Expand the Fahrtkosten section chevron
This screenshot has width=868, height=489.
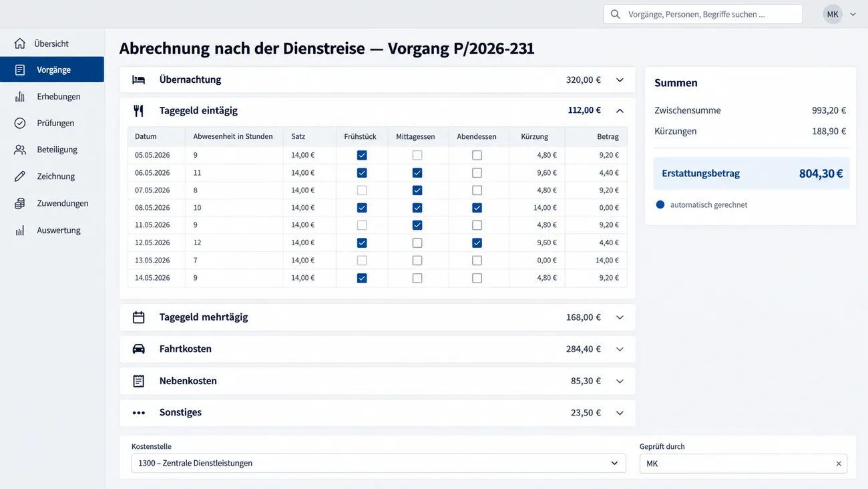pos(620,349)
